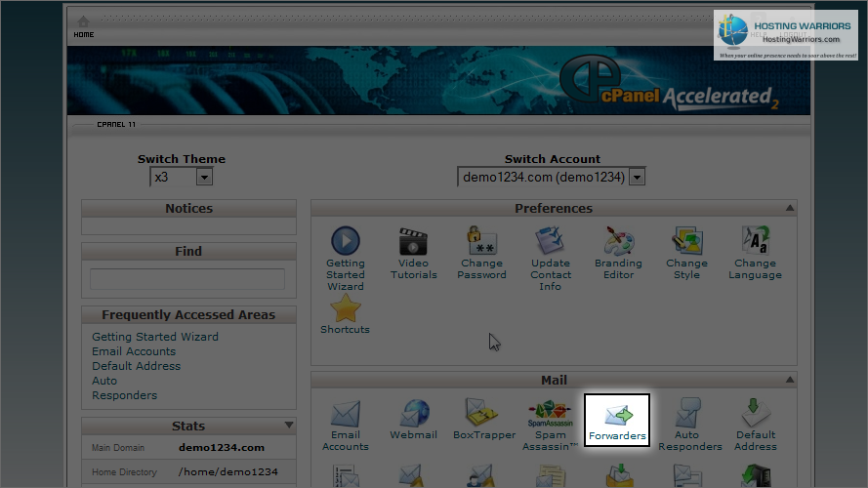Open the Change Style icon
Screen dimensions: 868x488
[686, 241]
